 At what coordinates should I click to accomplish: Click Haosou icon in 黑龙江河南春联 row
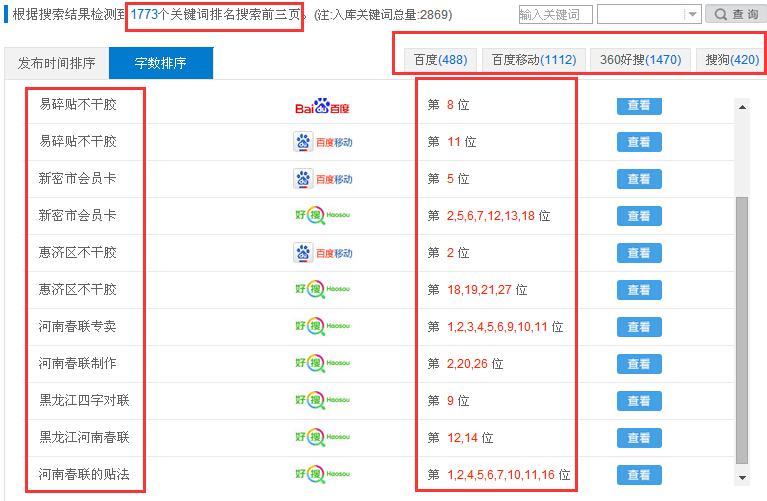[x=322, y=437]
